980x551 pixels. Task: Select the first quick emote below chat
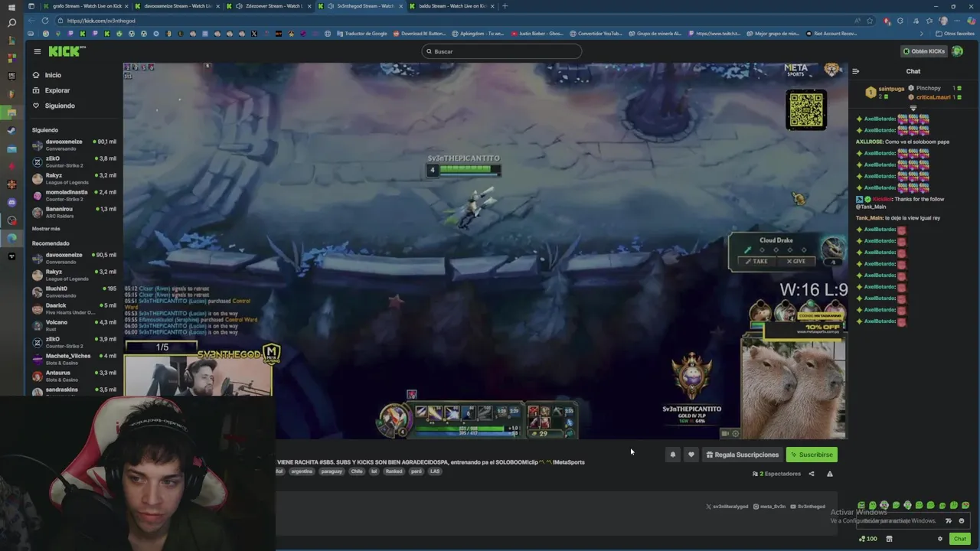(x=861, y=505)
